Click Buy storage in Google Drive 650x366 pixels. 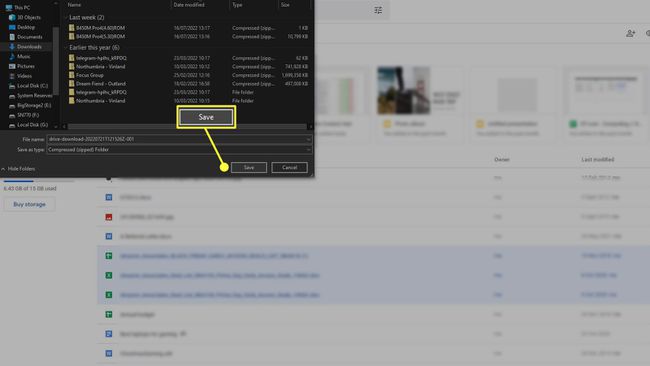(29, 204)
